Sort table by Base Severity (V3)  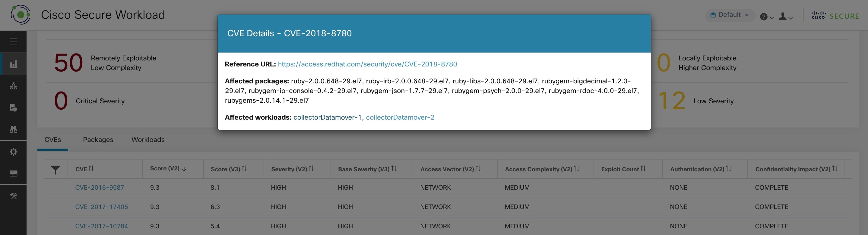point(394,169)
